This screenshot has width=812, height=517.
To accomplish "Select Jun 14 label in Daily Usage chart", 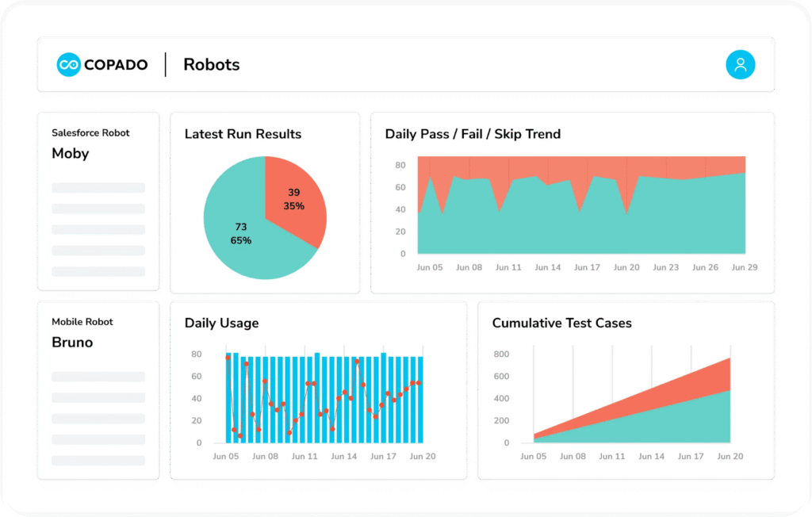I will pyautogui.click(x=343, y=456).
